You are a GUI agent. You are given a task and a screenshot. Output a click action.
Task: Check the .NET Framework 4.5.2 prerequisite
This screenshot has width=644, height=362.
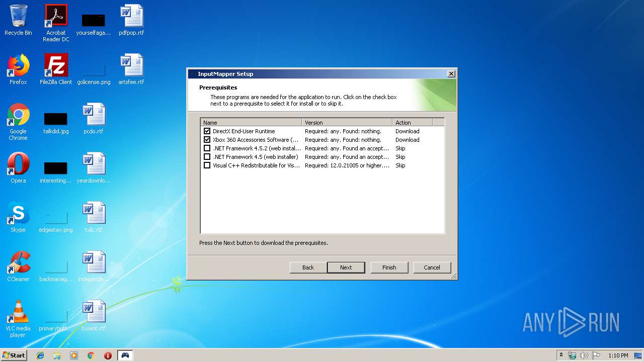click(x=207, y=148)
